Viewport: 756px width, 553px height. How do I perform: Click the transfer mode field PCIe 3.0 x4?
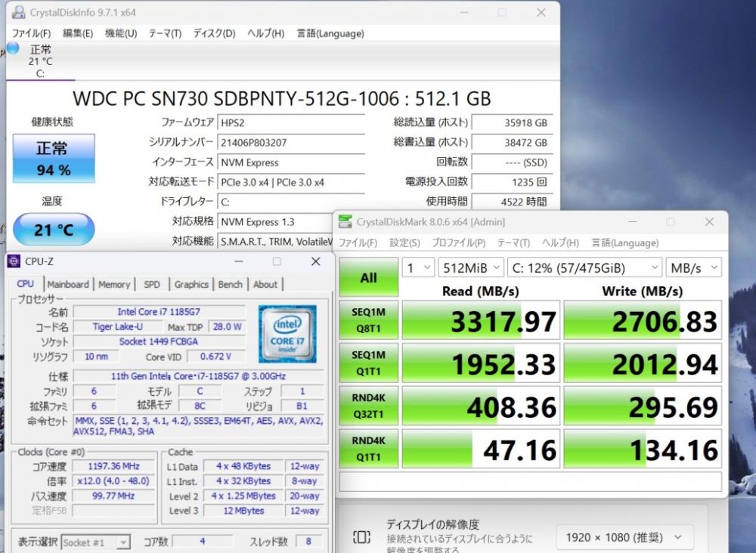(x=291, y=182)
